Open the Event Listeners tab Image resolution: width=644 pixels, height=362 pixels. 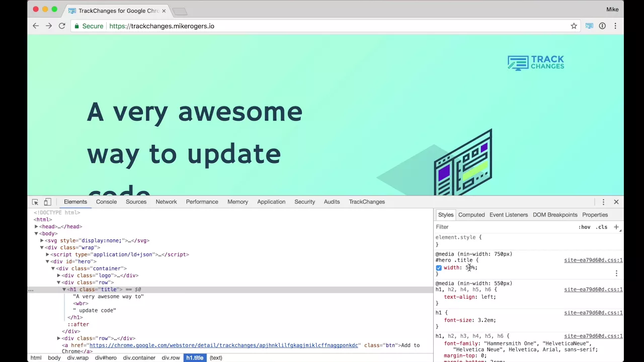click(x=509, y=215)
